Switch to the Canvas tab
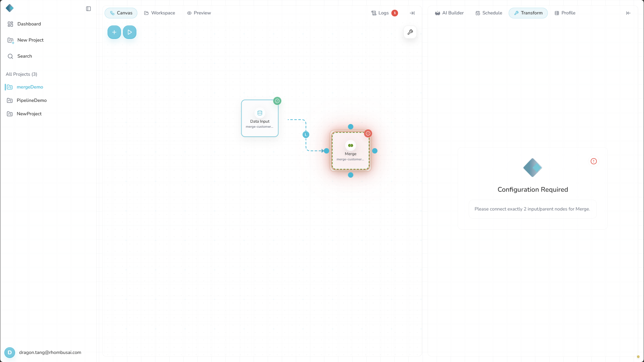Viewport: 644px width, 362px height. 121,13
